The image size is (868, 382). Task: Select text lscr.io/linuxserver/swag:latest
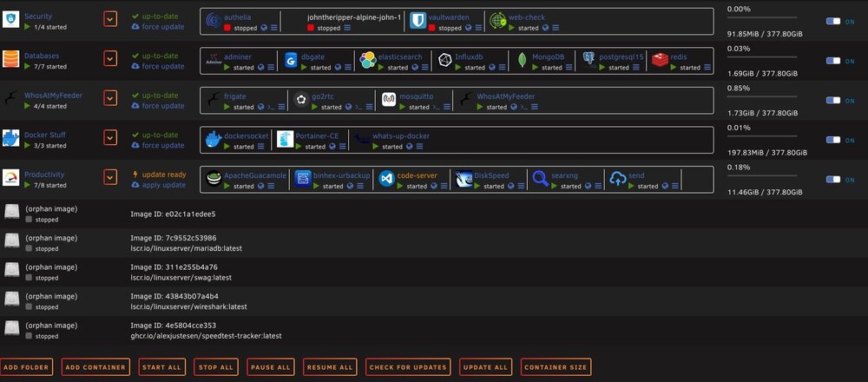click(x=181, y=277)
